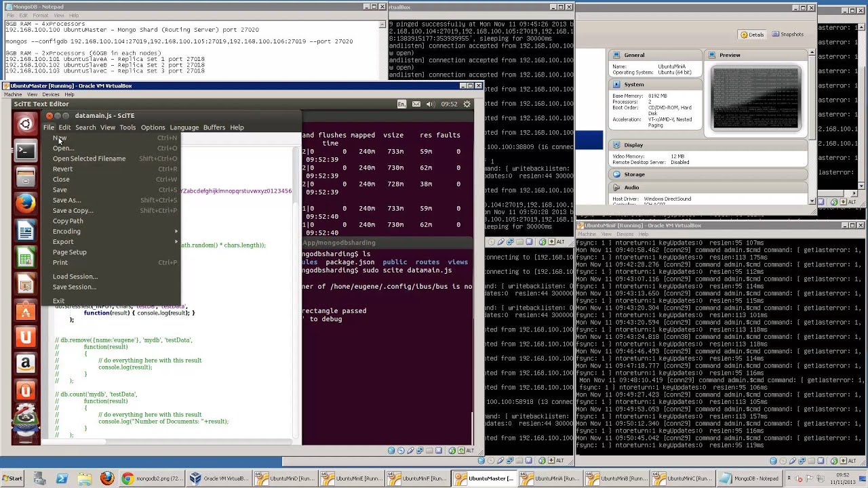Switch to Details view in VirtualBox Manager

[752, 35]
